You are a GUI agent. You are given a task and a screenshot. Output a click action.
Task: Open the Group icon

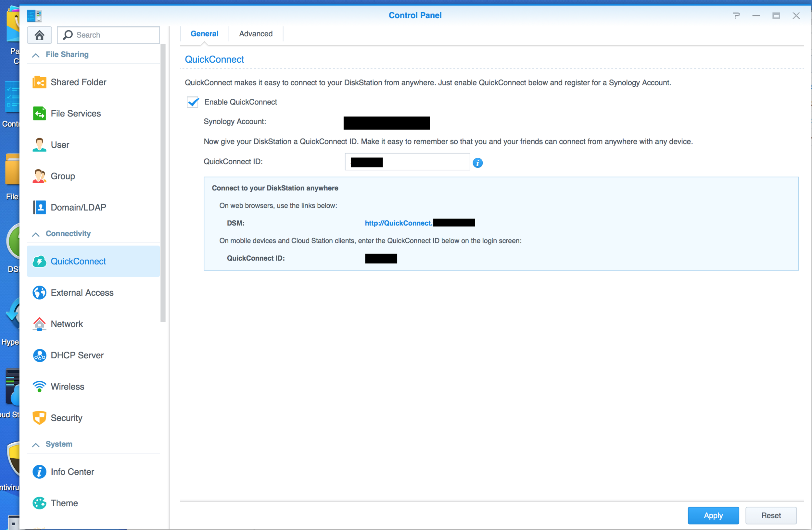39,176
